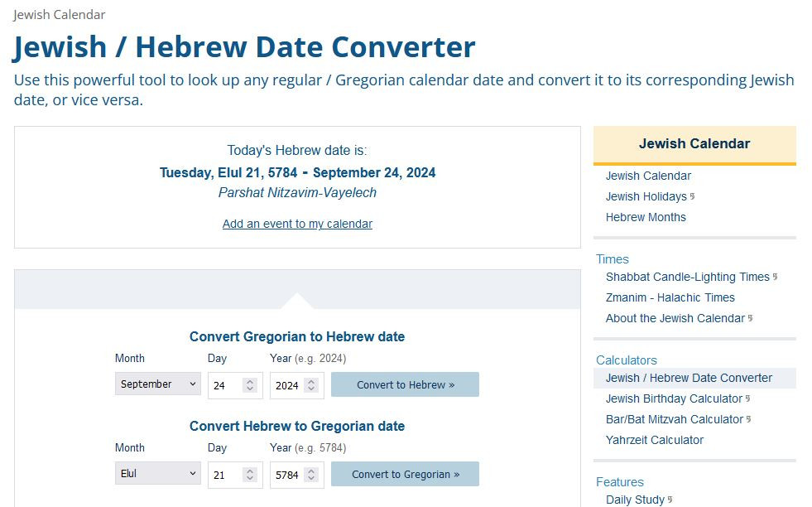Click the Convert to Gregorian button
The height and width of the screenshot is (507, 812).
tap(405, 474)
